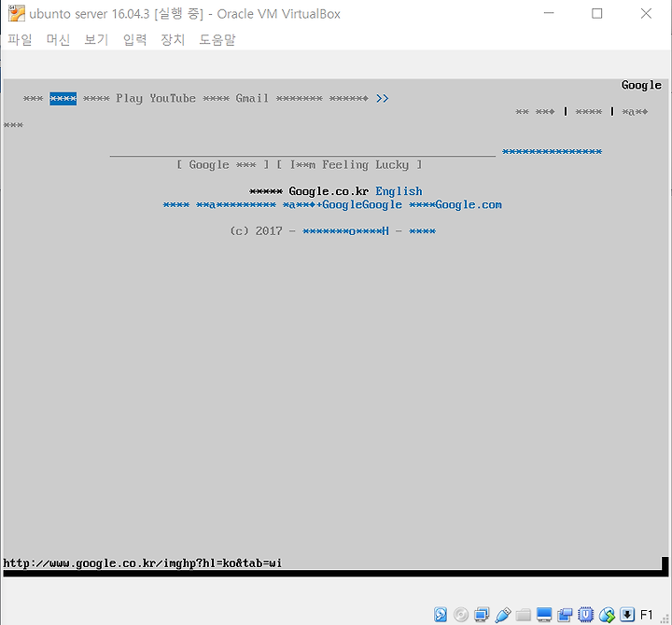Click the hard disk activity indicator icon
Screen dimensions: 672x625
(x=441, y=615)
